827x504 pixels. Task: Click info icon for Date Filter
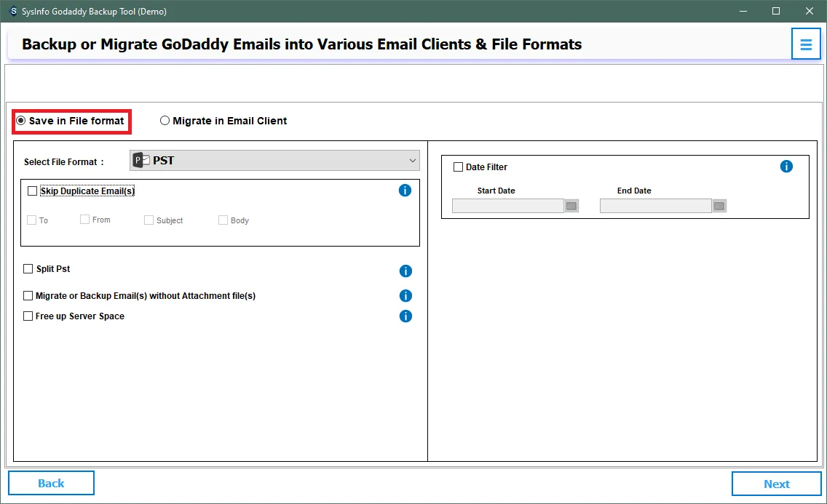point(786,167)
